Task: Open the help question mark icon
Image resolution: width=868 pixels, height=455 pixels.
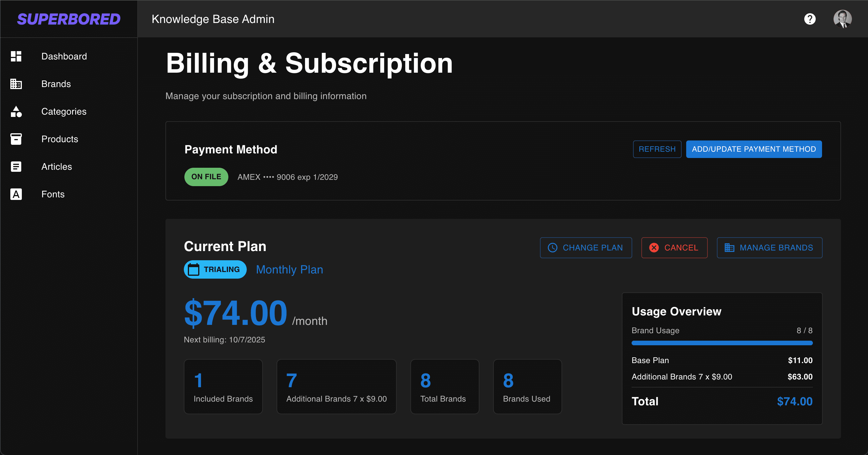Action: (x=810, y=19)
